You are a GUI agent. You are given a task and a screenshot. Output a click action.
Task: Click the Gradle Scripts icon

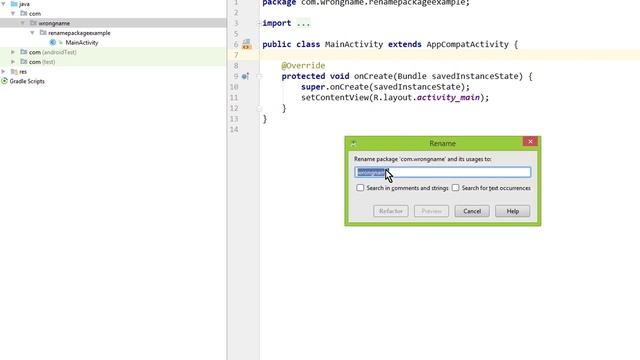pos(4,81)
